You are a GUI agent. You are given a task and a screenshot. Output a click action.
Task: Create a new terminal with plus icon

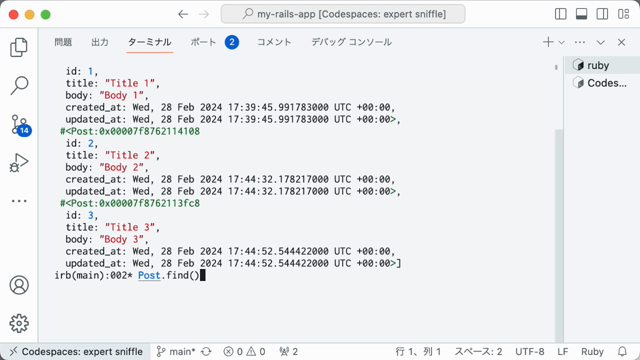(x=548, y=42)
